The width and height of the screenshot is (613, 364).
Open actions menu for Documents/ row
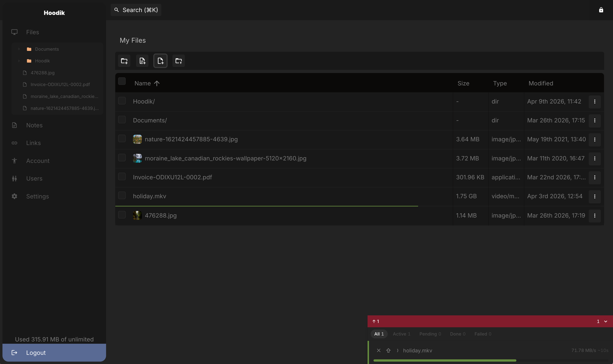pos(595,120)
